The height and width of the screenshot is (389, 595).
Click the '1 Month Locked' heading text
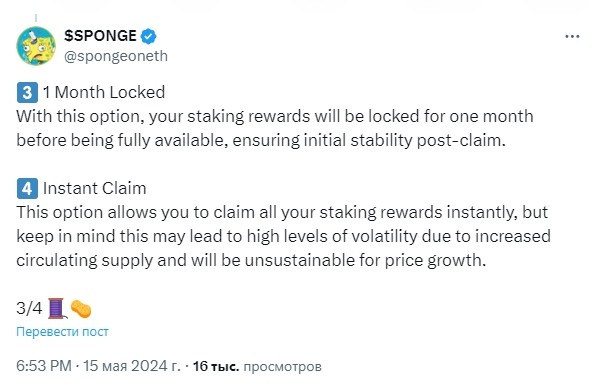[104, 92]
